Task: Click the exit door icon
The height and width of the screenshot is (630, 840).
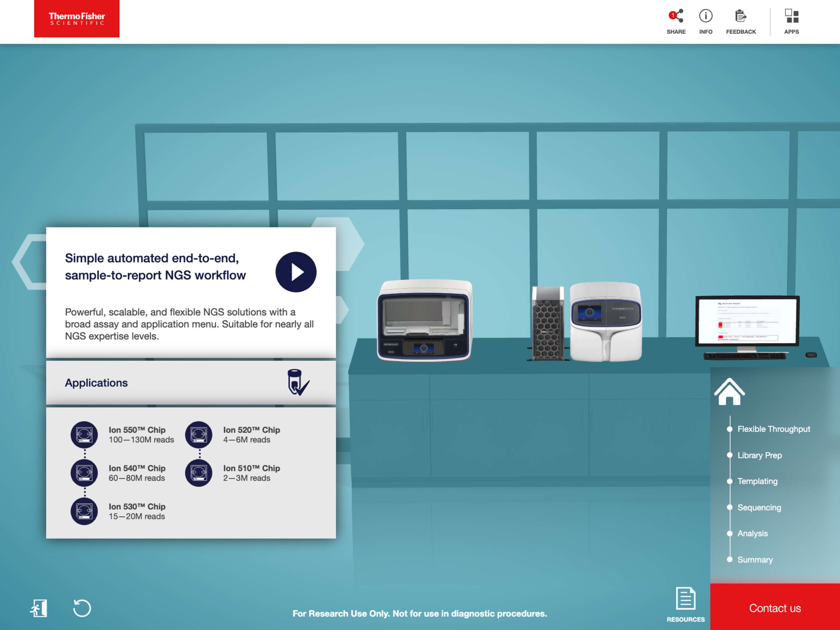Action: [39, 608]
